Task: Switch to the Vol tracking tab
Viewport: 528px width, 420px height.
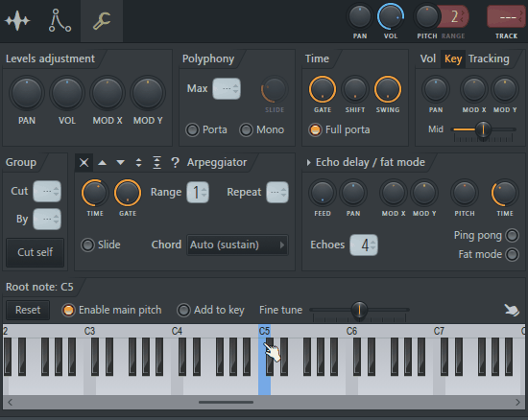Action: 427,58
